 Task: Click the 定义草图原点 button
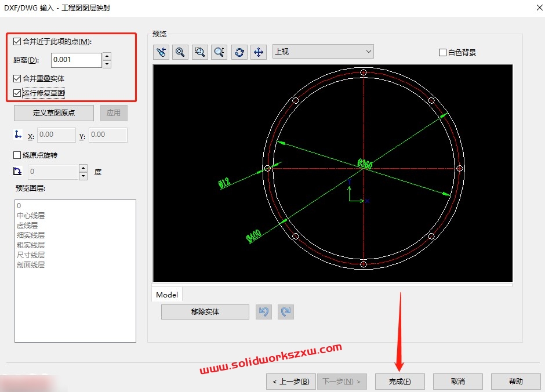[53, 112]
